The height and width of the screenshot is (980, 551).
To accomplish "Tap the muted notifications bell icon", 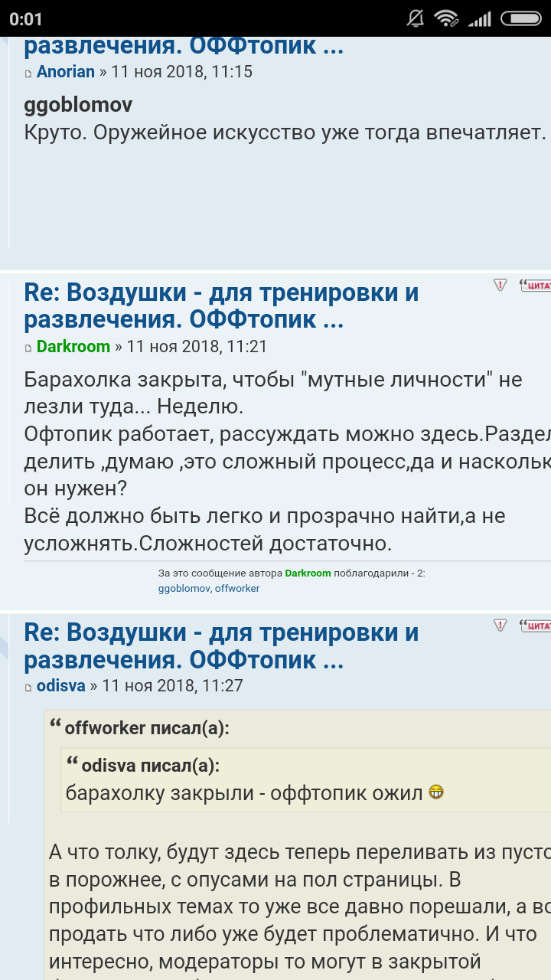I will 416,18.
